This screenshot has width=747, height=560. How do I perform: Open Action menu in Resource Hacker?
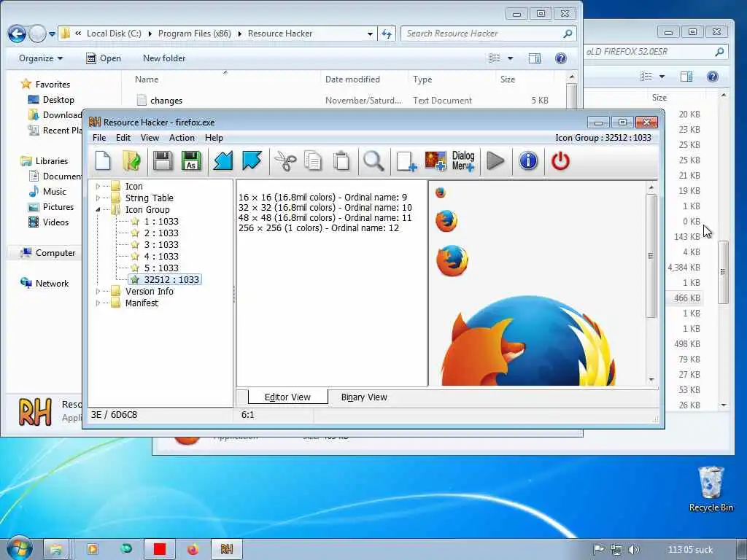click(182, 138)
